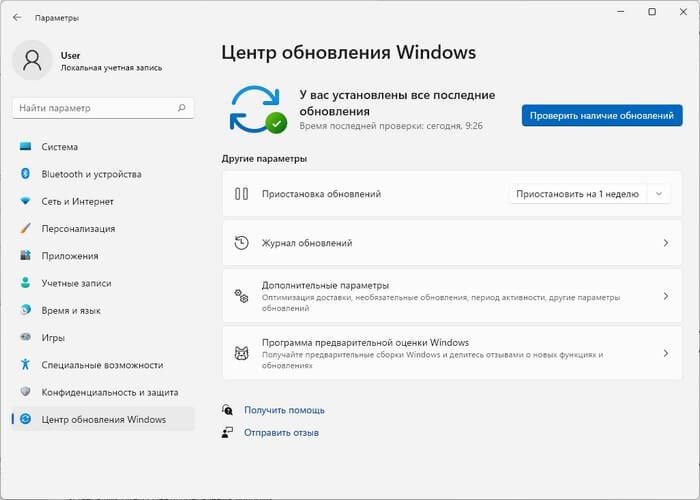Screen dimensions: 700x500
Task: Click the Центр обновления Windows sync icon in sidebar
Action: [x=25, y=419]
